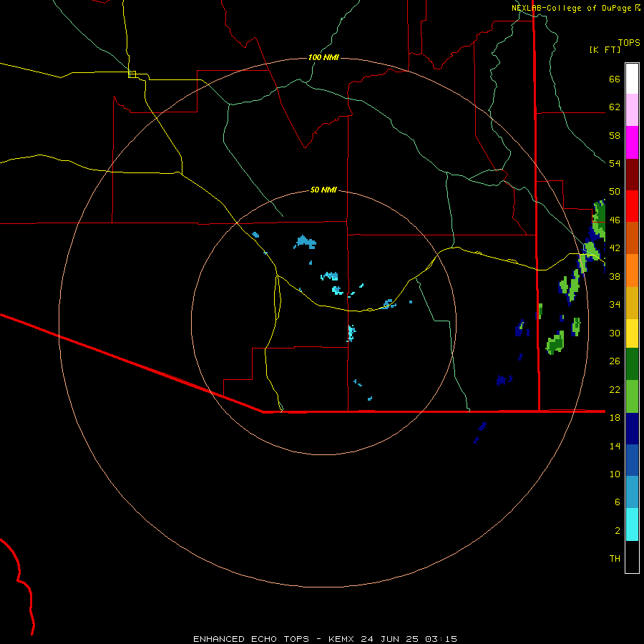
Task: Click the navy blue swatch between 18 and 14
Action: coord(632,429)
